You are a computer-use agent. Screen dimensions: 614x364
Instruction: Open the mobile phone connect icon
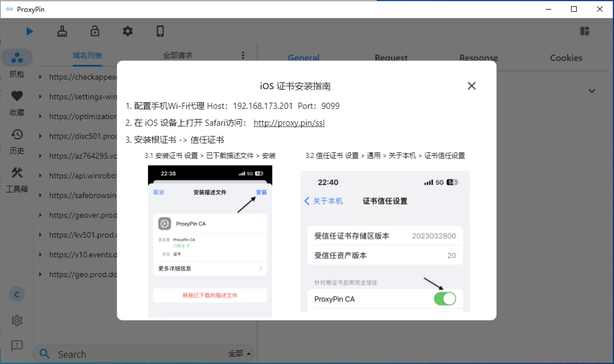point(160,31)
